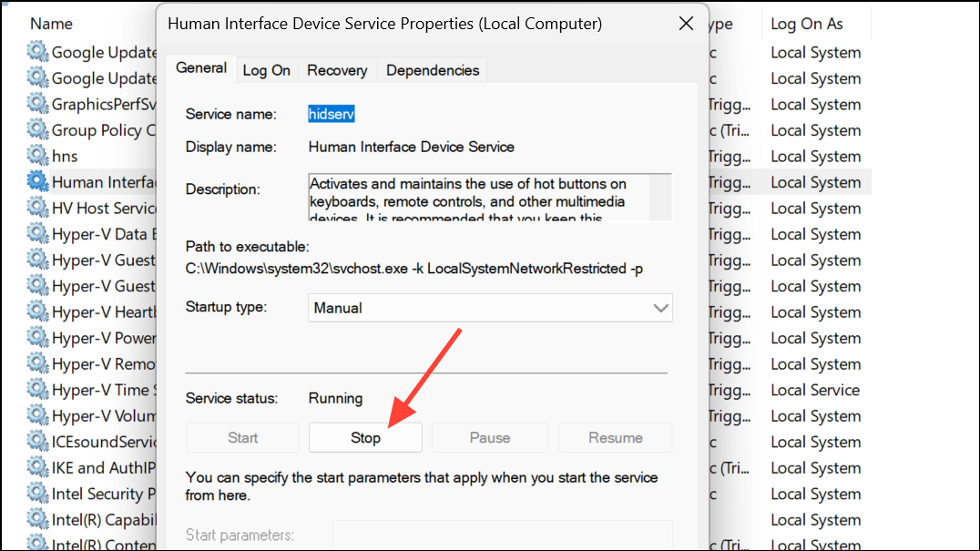The width and height of the screenshot is (980, 551).
Task: Click the highlighted hidserv service name field
Action: click(x=332, y=114)
